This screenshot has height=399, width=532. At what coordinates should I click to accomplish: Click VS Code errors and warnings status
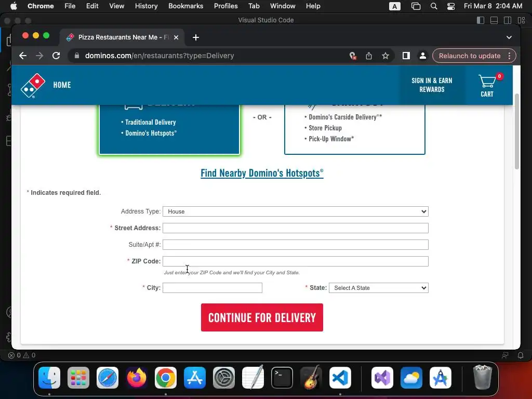click(x=22, y=355)
